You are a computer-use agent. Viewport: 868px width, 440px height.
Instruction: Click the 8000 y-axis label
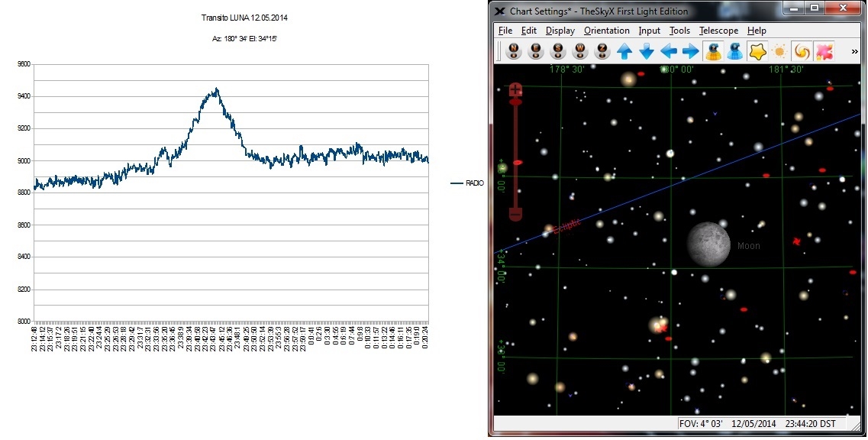coord(24,322)
